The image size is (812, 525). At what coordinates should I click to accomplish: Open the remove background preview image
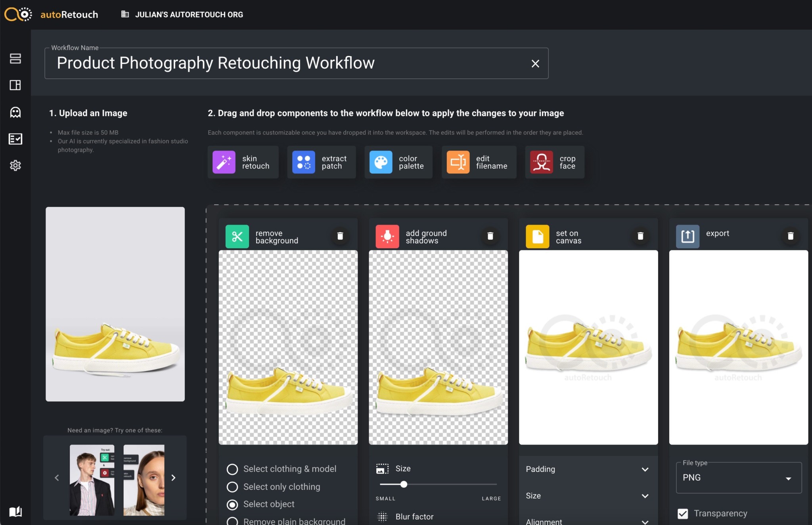[x=288, y=347]
